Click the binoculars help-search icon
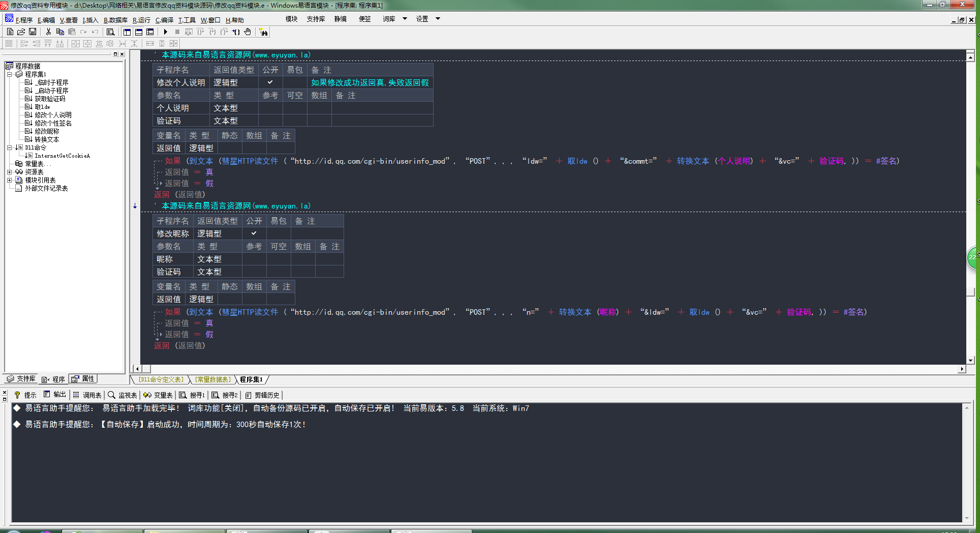Screen dimensions: 980x533 pos(263,32)
